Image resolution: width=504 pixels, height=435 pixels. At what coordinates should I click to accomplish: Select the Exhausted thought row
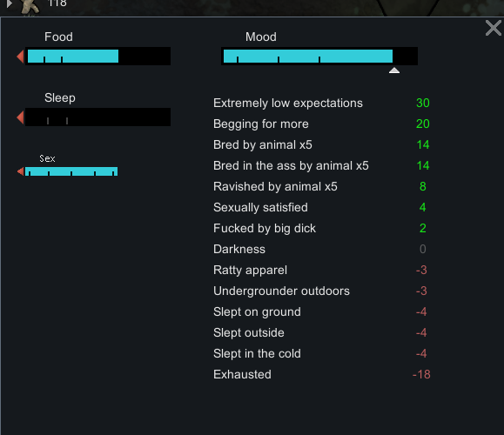(321, 375)
